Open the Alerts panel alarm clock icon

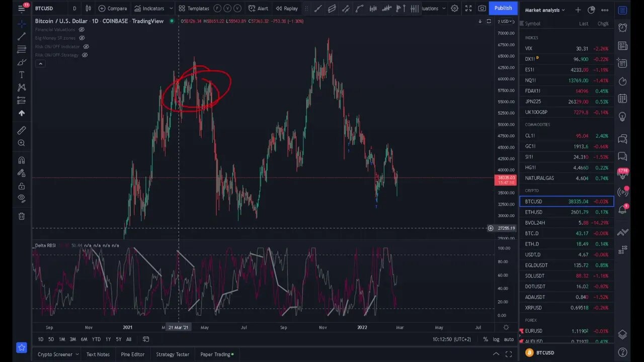622,28
